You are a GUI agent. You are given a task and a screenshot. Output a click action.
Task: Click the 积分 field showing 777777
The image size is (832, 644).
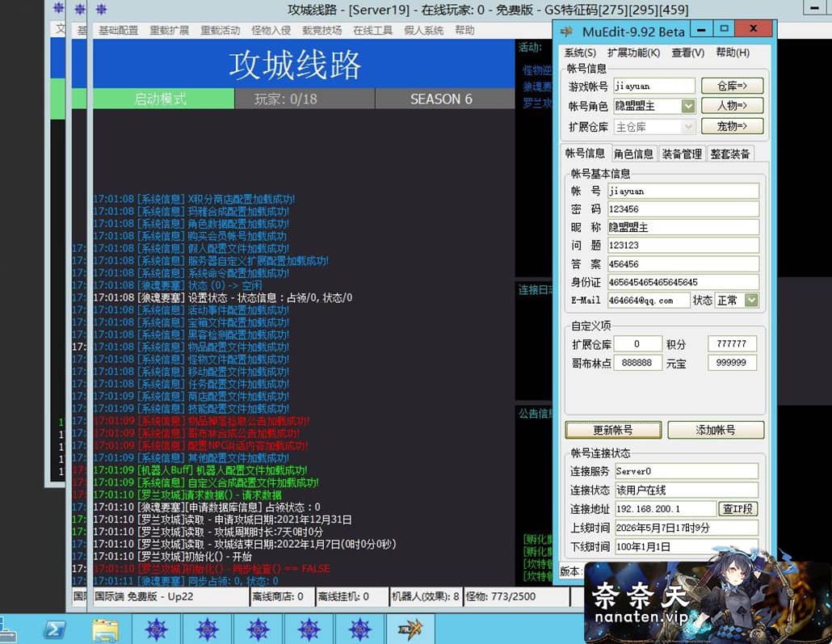pos(732,344)
